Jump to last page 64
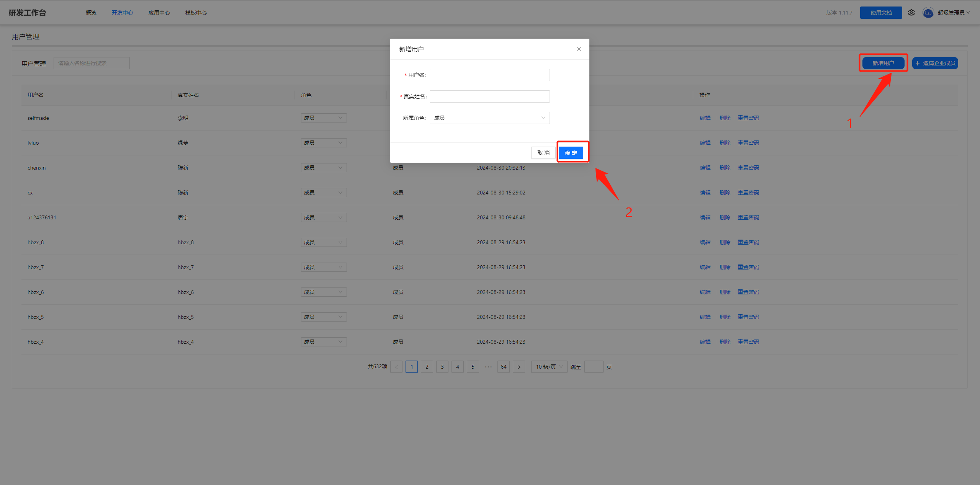The width and height of the screenshot is (980, 485). coord(503,367)
